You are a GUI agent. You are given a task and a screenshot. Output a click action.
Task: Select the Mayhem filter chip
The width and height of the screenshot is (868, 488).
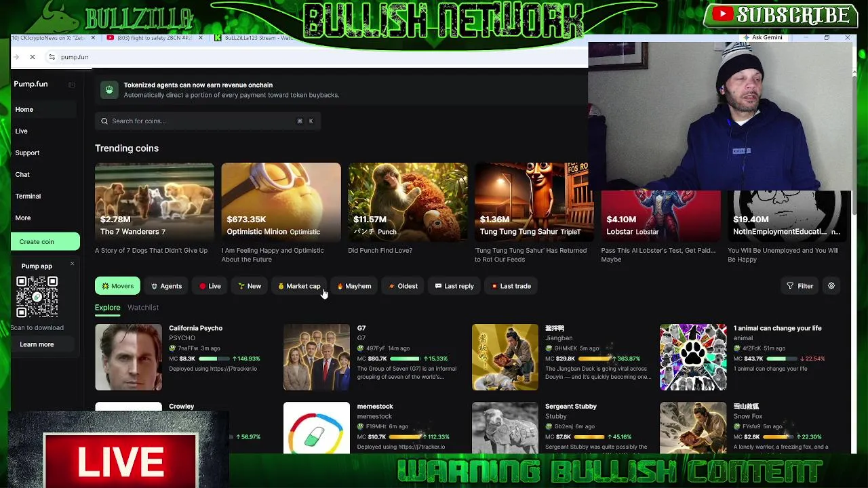354,286
